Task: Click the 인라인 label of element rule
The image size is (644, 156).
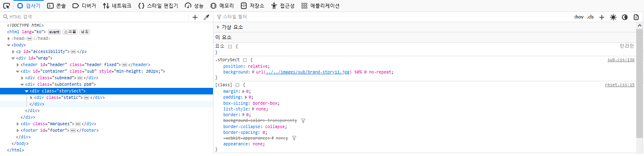Action: [627, 46]
